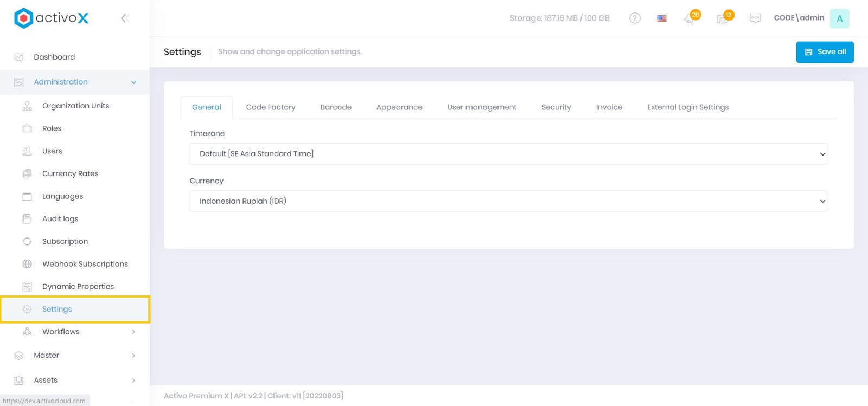Open the inbox icon with badge 12
868x406 pixels.
coord(723,19)
